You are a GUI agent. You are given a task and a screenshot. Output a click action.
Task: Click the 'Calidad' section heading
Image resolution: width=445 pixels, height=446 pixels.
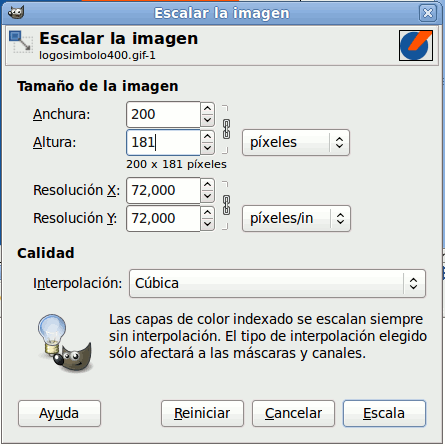coord(46,253)
